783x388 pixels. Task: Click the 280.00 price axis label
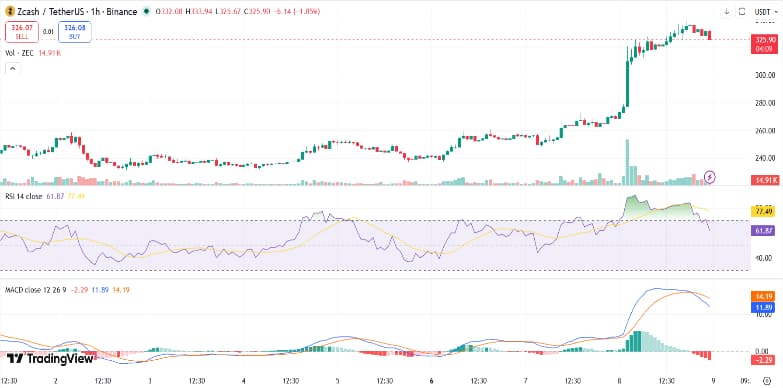(765, 103)
